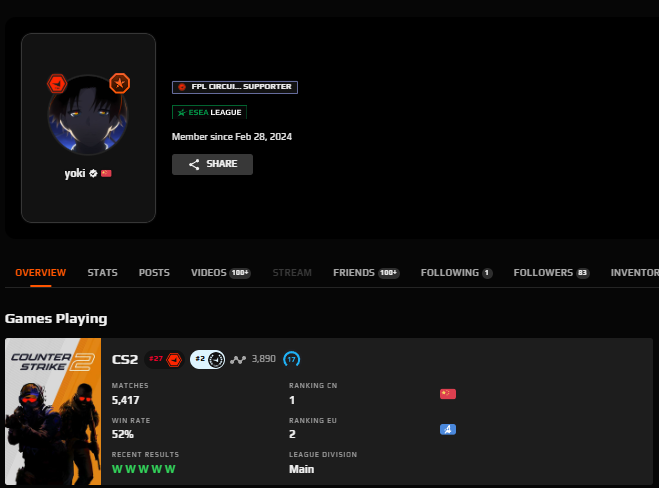Click the matches count 5,417
Viewport: 659px width, 488px height.
click(125, 400)
